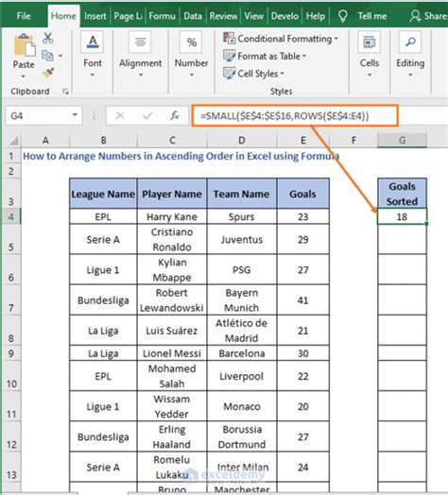Click the League Name header cell
This screenshot has width=448, height=495.
(103, 194)
